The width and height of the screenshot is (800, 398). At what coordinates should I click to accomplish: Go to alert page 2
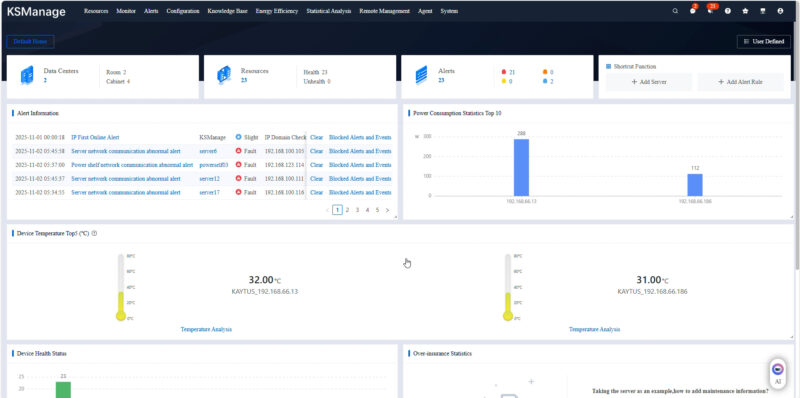pos(347,210)
